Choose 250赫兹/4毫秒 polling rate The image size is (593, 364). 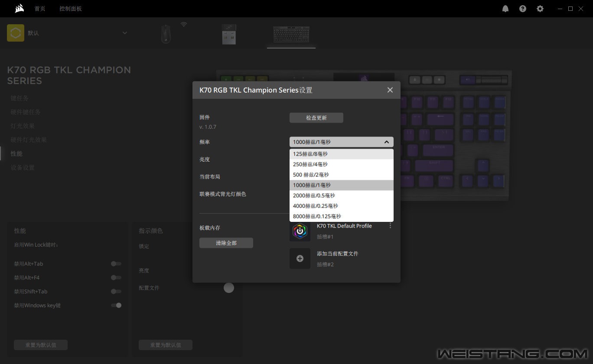coord(342,165)
